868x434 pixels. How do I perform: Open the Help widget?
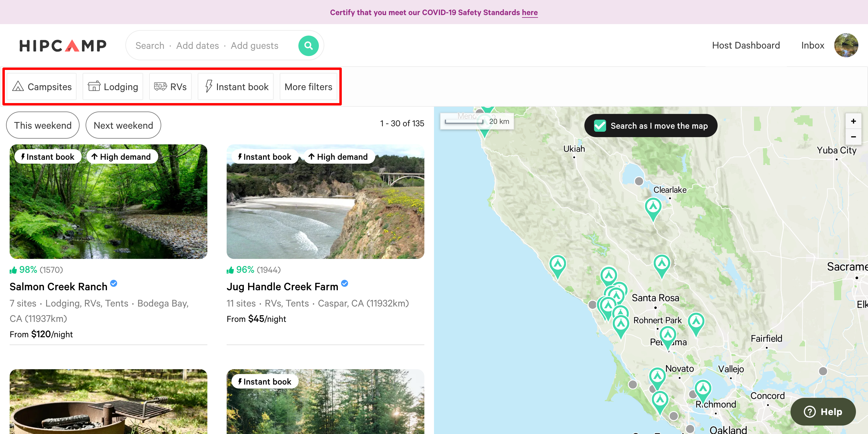(822, 411)
